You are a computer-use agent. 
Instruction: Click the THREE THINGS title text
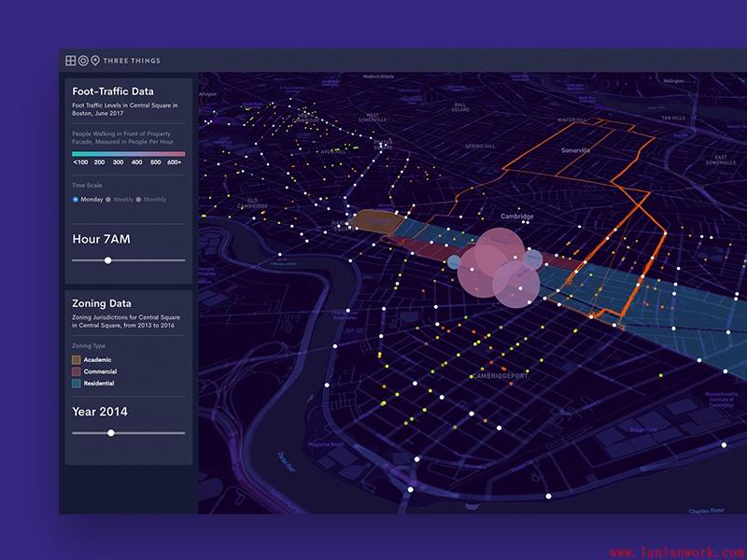pos(132,61)
